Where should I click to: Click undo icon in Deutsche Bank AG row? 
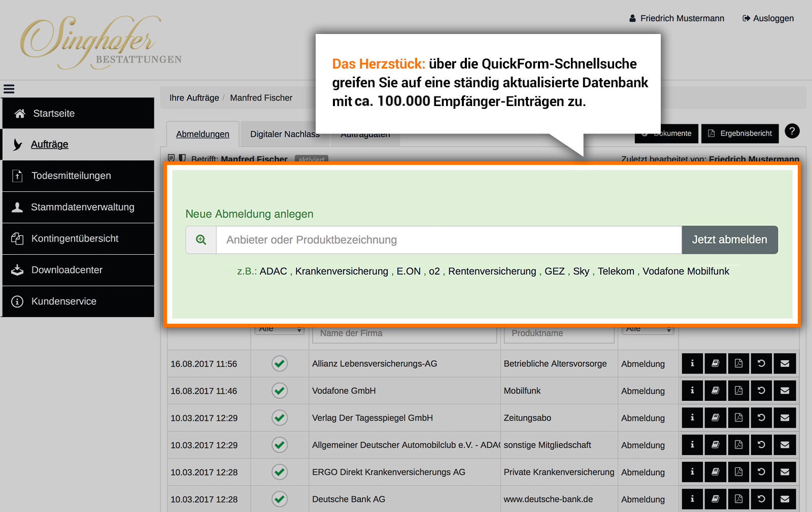pos(761,499)
